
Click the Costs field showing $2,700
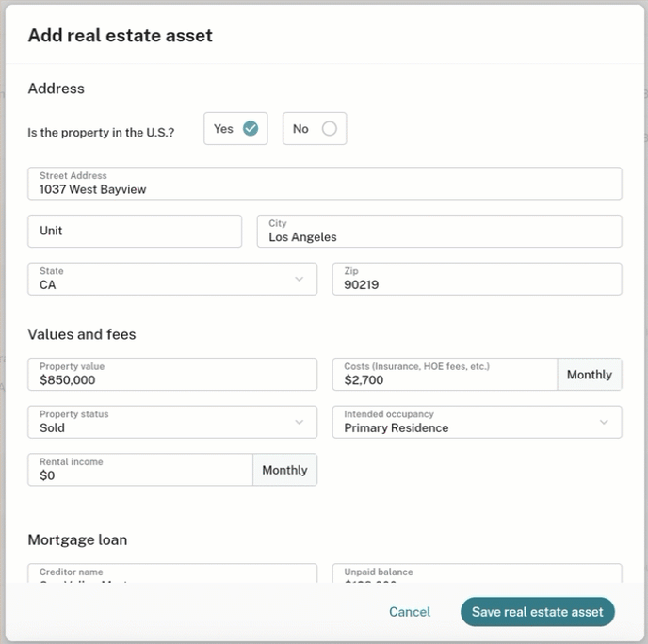click(445, 375)
